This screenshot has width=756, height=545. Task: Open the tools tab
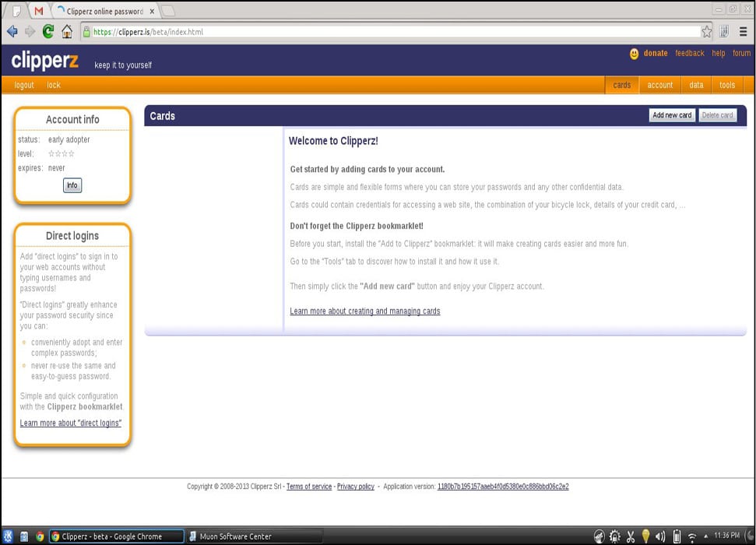(x=726, y=85)
